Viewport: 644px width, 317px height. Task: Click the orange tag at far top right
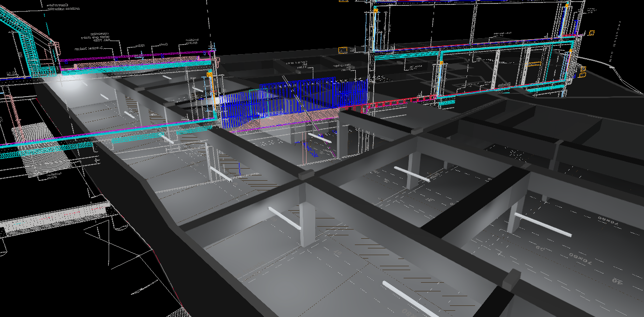coord(591,33)
